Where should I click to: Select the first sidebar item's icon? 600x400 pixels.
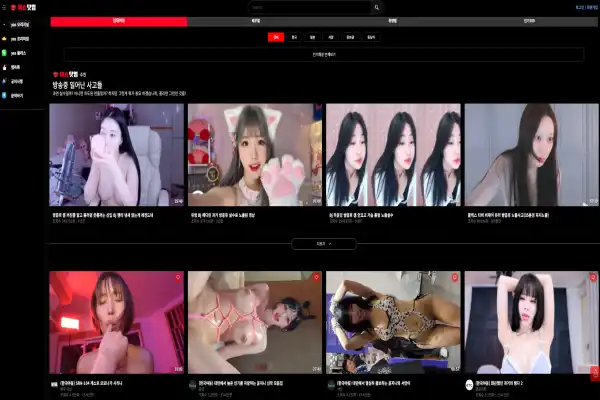click(5, 23)
